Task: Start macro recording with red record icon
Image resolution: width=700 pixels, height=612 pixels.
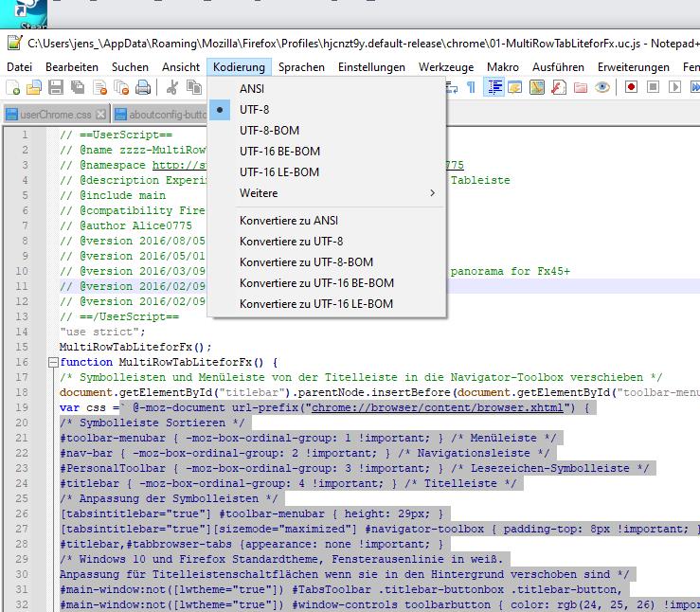Action: [631, 88]
